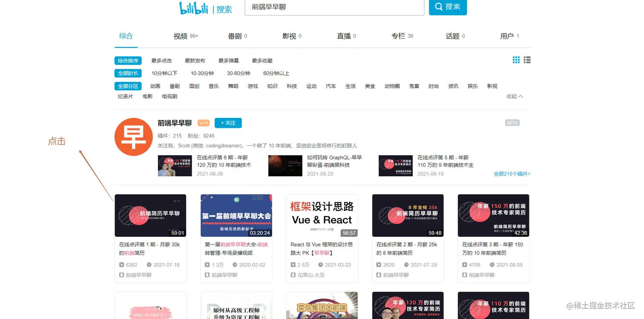This screenshot has width=644, height=319.
Task: Filter by 动画 category
Action: [x=155, y=86]
